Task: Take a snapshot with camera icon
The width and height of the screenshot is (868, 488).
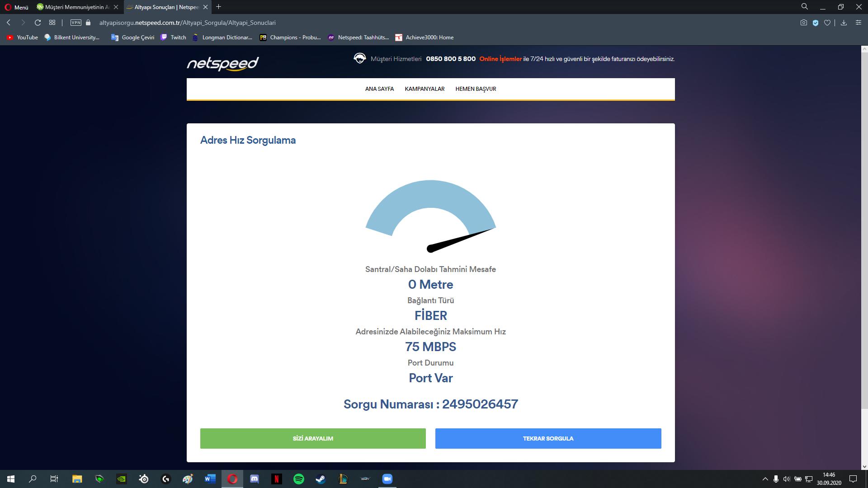Action: click(x=804, y=23)
